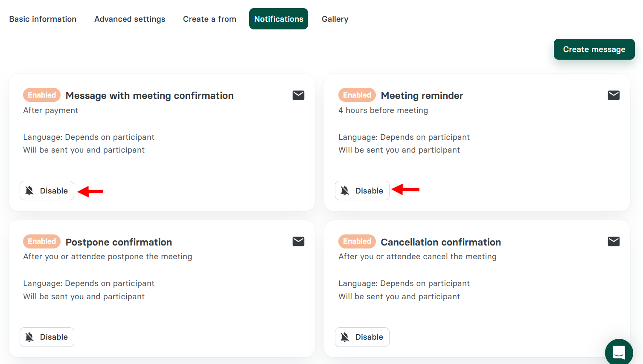Open the Gallery tab
Image resolution: width=643 pixels, height=364 pixels.
click(x=335, y=19)
